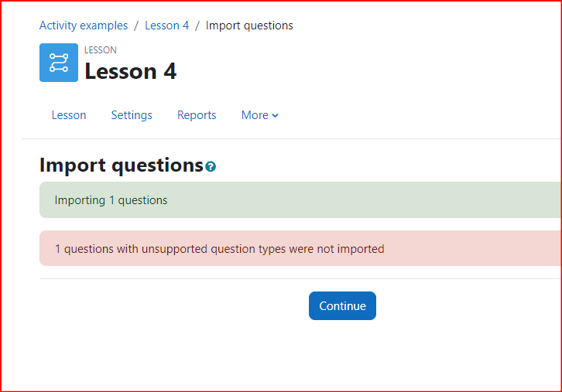562x392 pixels.
Task: Select the red unsupported question types alert
Action: point(300,248)
